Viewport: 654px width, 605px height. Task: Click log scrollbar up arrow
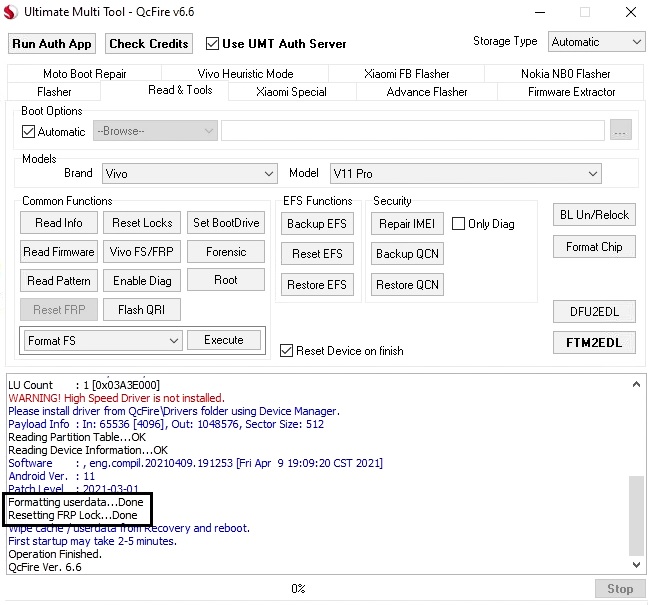tap(636, 384)
